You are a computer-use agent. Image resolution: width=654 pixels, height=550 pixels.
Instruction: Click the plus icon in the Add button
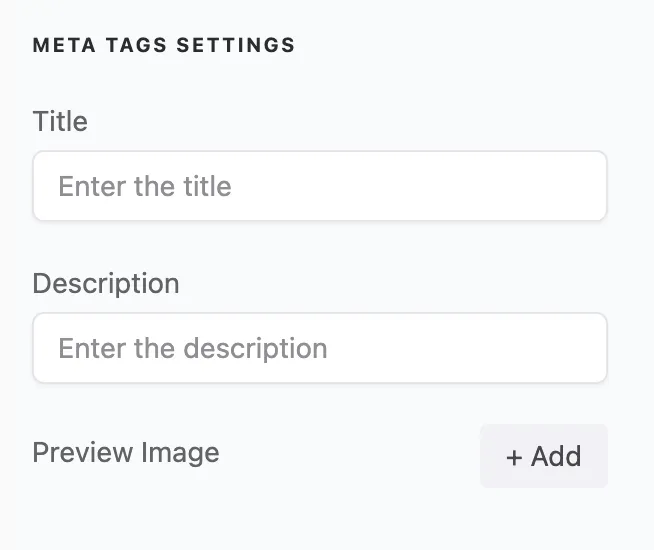coord(514,457)
